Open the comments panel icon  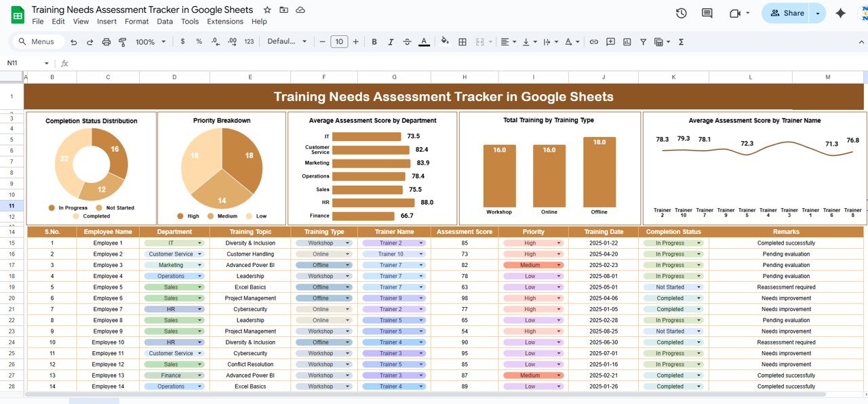pos(707,14)
